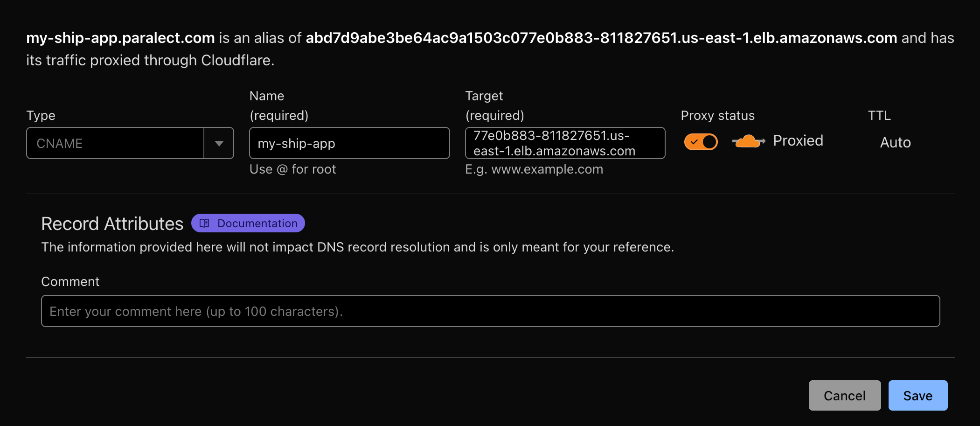The width and height of the screenshot is (980, 426).
Task: Save the DNS record changes
Action: (x=917, y=395)
